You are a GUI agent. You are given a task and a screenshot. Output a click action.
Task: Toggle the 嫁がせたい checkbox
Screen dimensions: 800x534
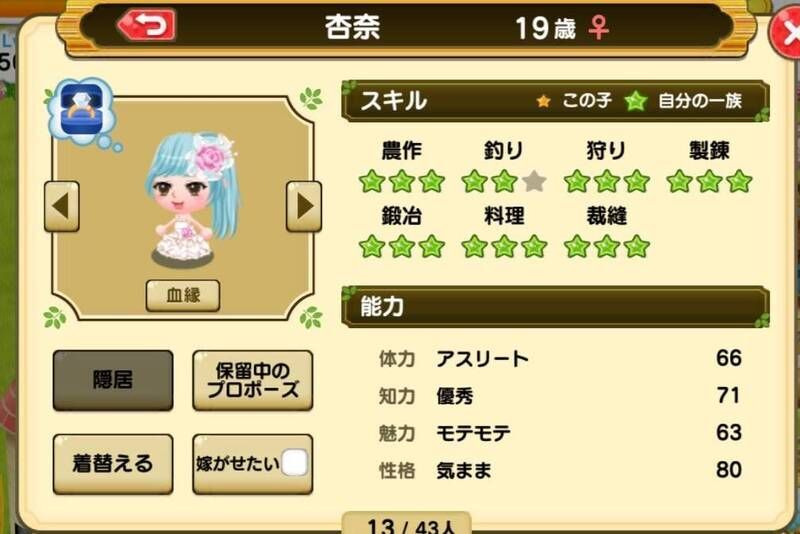(294, 463)
